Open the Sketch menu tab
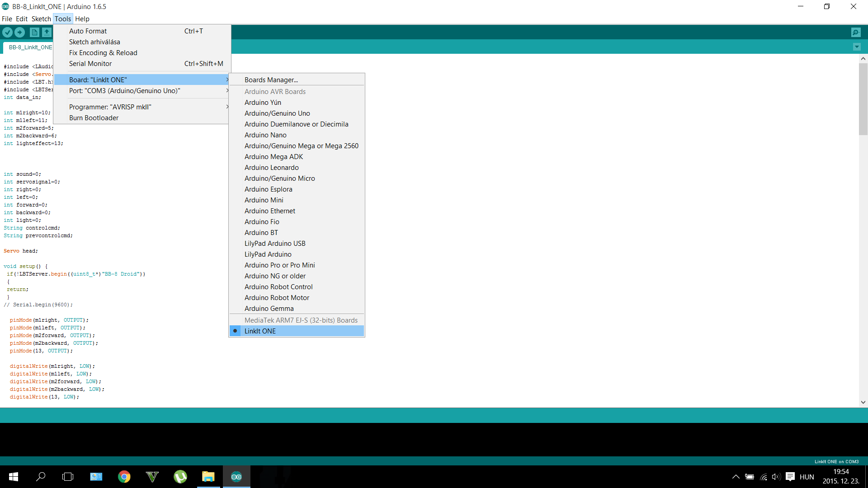The image size is (868, 488). click(42, 19)
